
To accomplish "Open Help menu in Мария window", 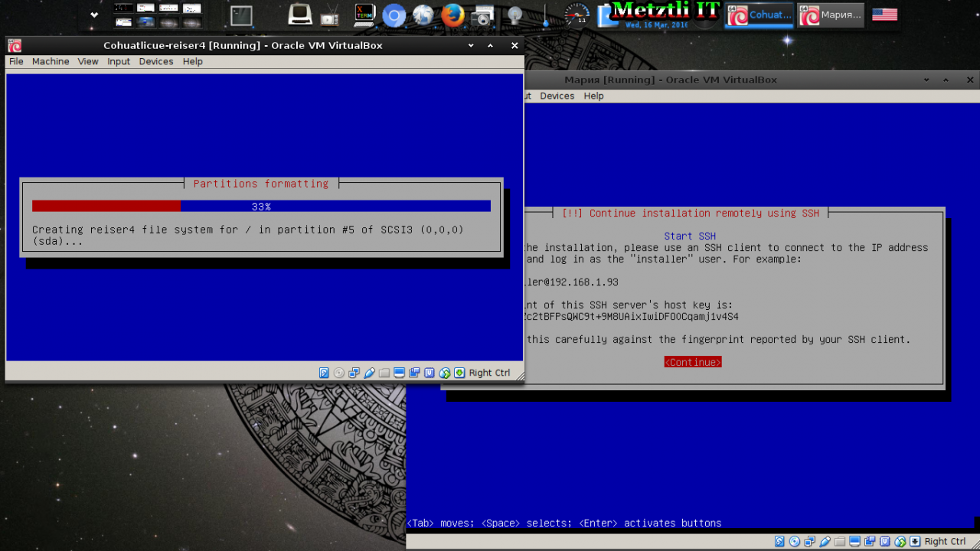I will tap(593, 96).
